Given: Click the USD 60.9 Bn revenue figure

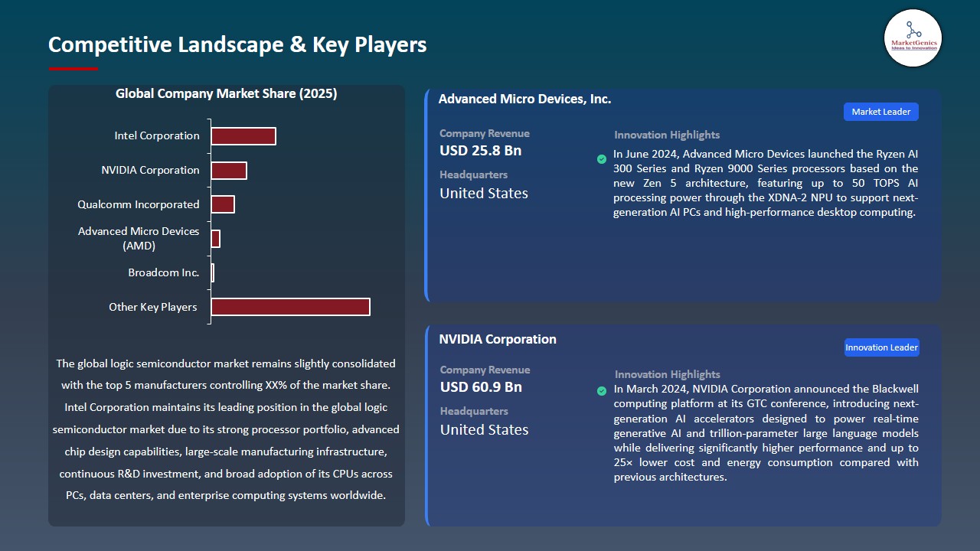Looking at the screenshot, I should pyautogui.click(x=481, y=387).
